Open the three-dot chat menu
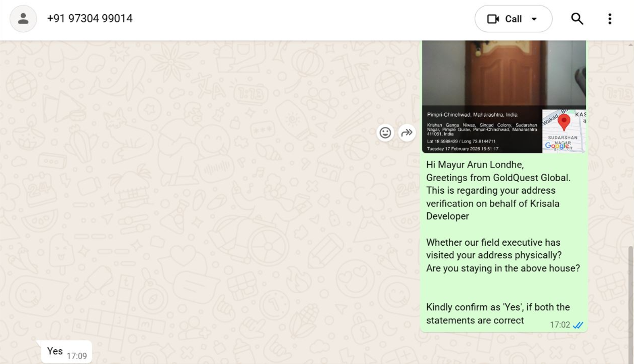This screenshot has width=634, height=364. pyautogui.click(x=610, y=19)
